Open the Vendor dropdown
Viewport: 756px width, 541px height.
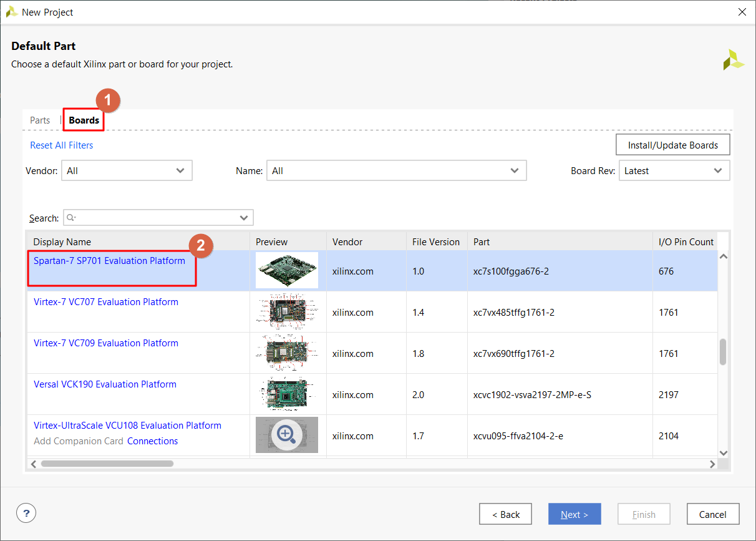click(x=127, y=170)
